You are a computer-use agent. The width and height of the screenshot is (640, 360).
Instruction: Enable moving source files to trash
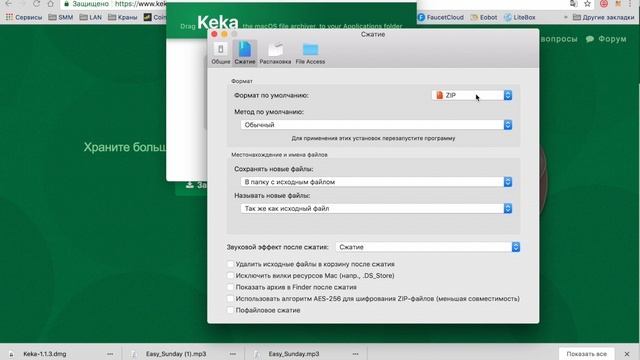pos(231,264)
